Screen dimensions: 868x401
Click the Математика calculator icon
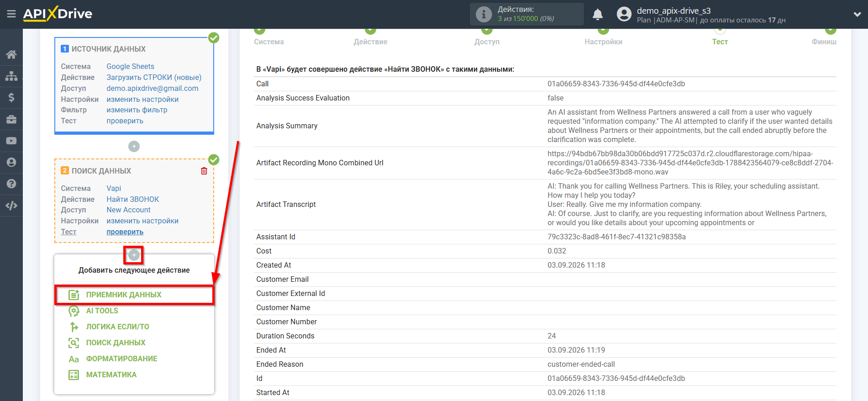[x=74, y=375]
